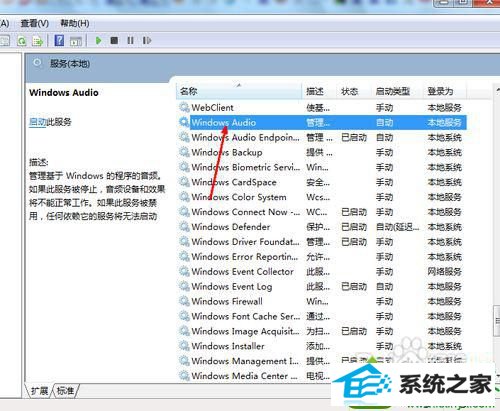Click 网络服务 logon cell of Event Collector

(445, 271)
